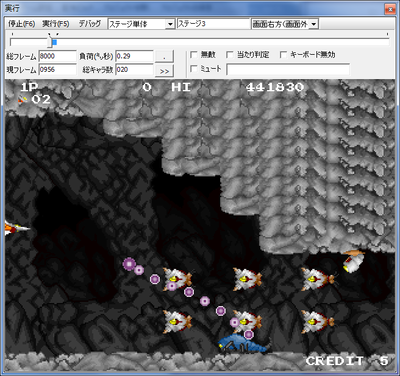Click the player ship at left edge
The width and height of the screenshot is (400, 376).
point(17,228)
